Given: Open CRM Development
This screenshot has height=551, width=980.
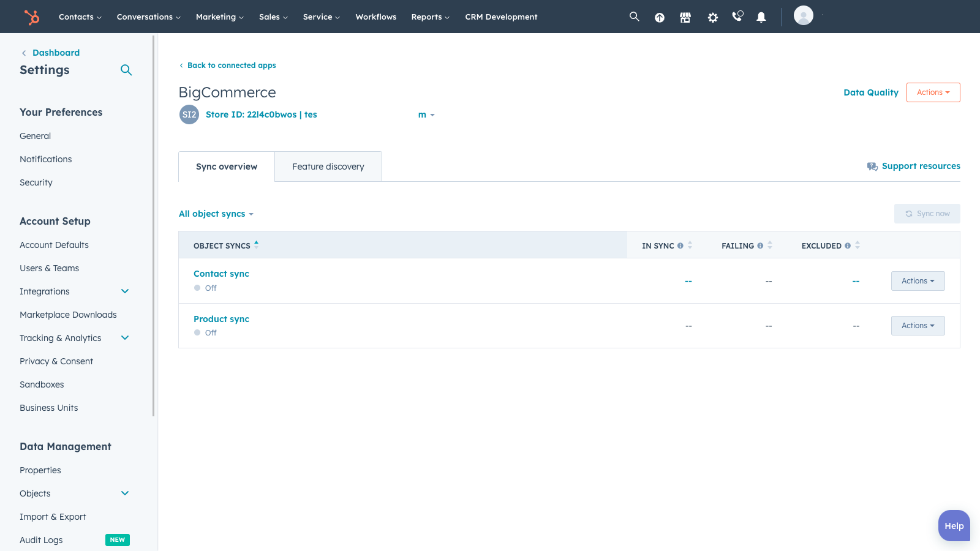Looking at the screenshot, I should click(x=501, y=17).
